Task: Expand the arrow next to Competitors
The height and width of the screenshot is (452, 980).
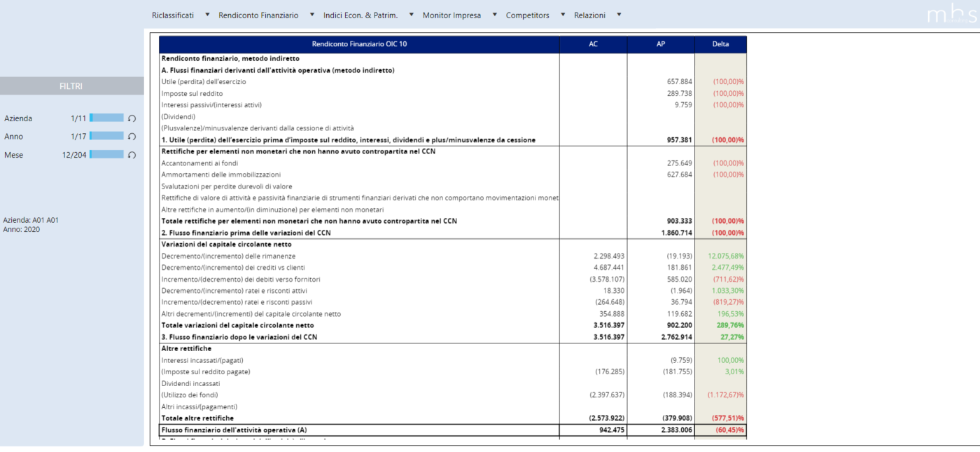Action: pos(563,15)
